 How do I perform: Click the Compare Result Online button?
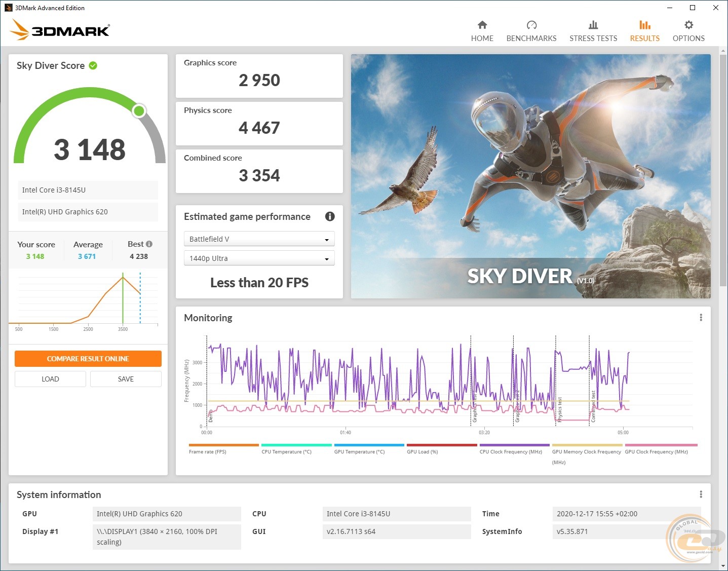pos(88,359)
